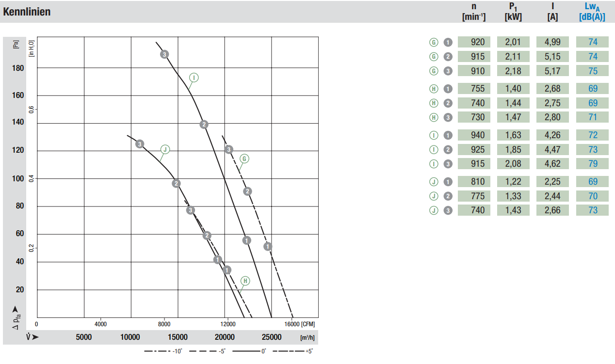
Task: Click the circled H icon in the 755 row
Action: [434, 89]
